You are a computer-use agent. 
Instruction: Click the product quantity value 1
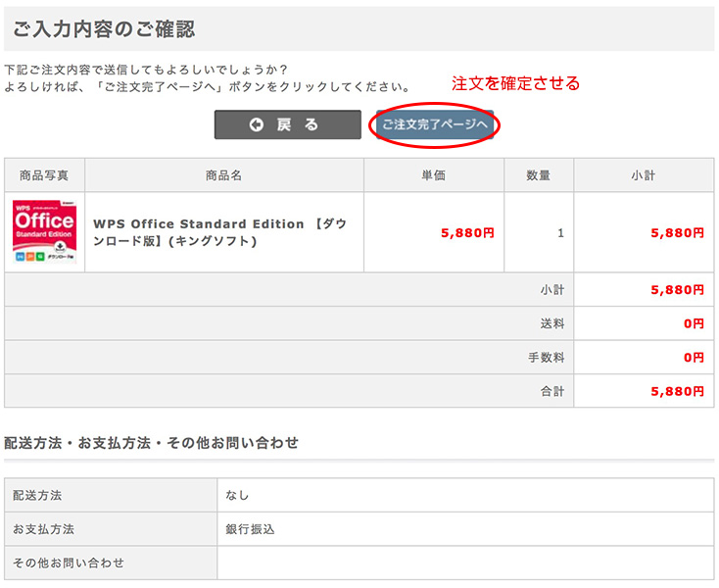pos(560,233)
